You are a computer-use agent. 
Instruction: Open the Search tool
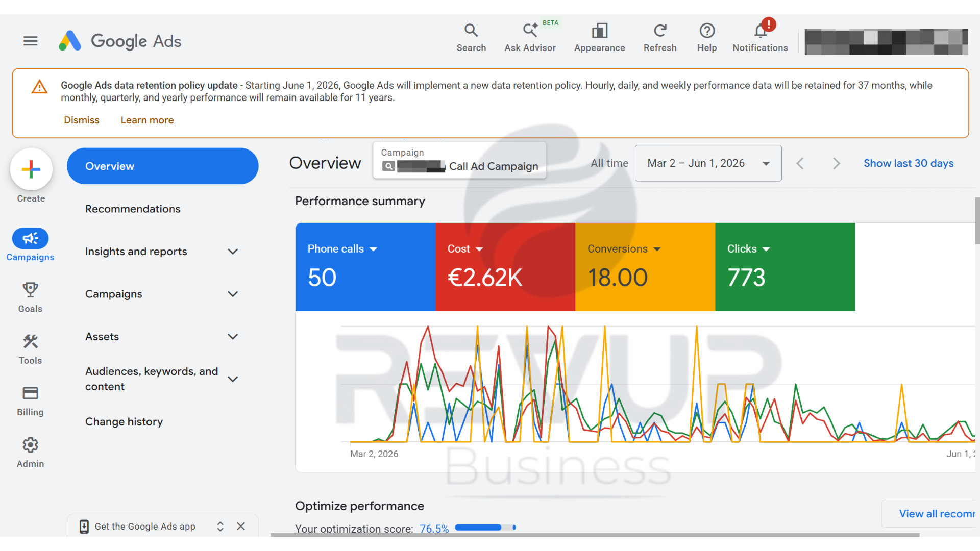click(471, 38)
